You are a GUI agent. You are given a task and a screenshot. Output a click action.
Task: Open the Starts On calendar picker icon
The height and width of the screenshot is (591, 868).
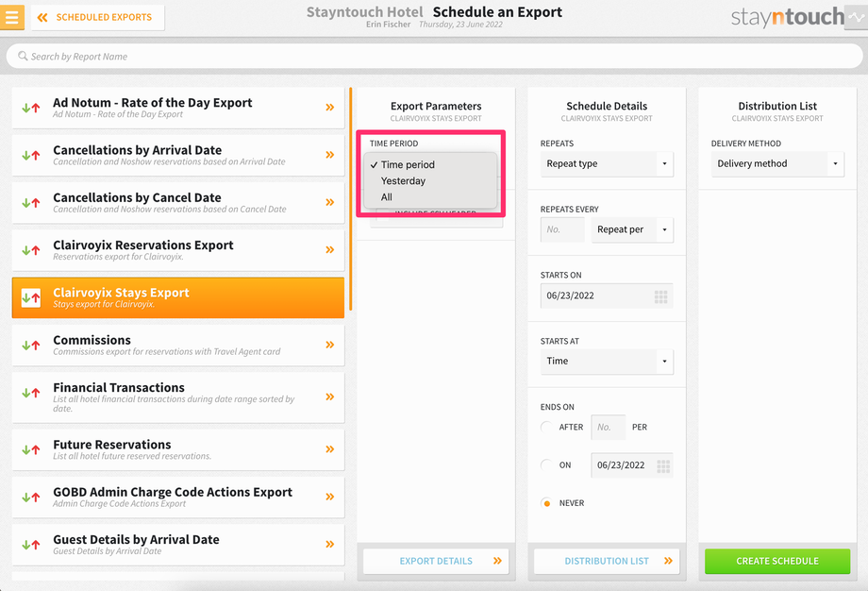661,296
